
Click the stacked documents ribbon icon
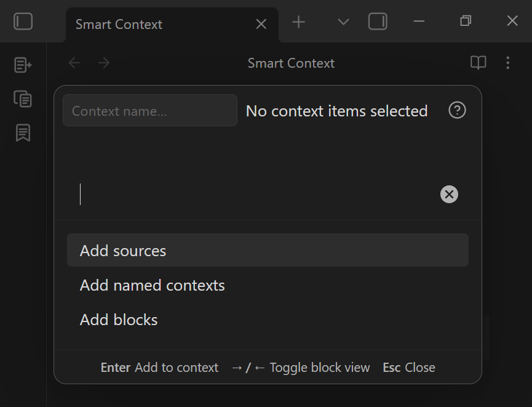(x=23, y=99)
